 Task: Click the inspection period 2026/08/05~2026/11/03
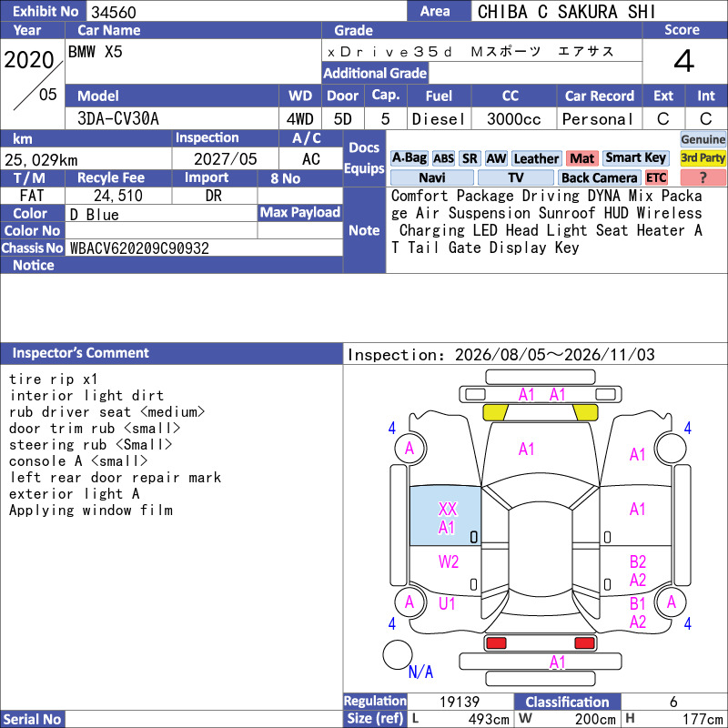pyautogui.click(x=554, y=355)
